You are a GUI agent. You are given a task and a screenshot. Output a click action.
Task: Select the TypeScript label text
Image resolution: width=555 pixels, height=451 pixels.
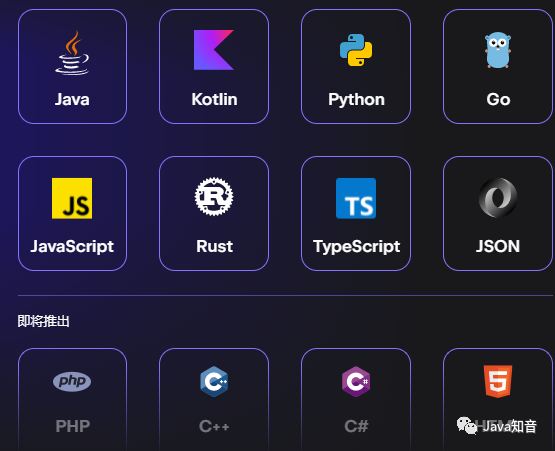click(356, 247)
